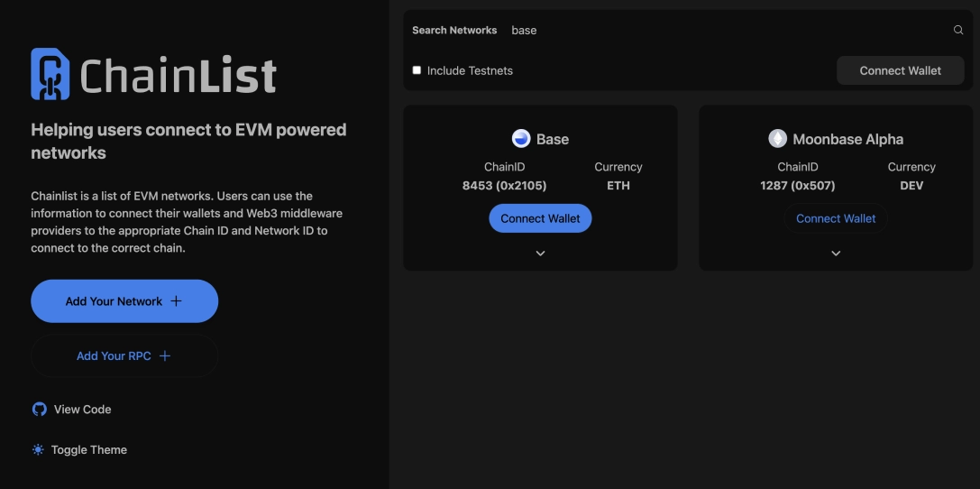Expand Moonbase Alpha details chevron
This screenshot has height=489, width=980.
pyautogui.click(x=836, y=254)
